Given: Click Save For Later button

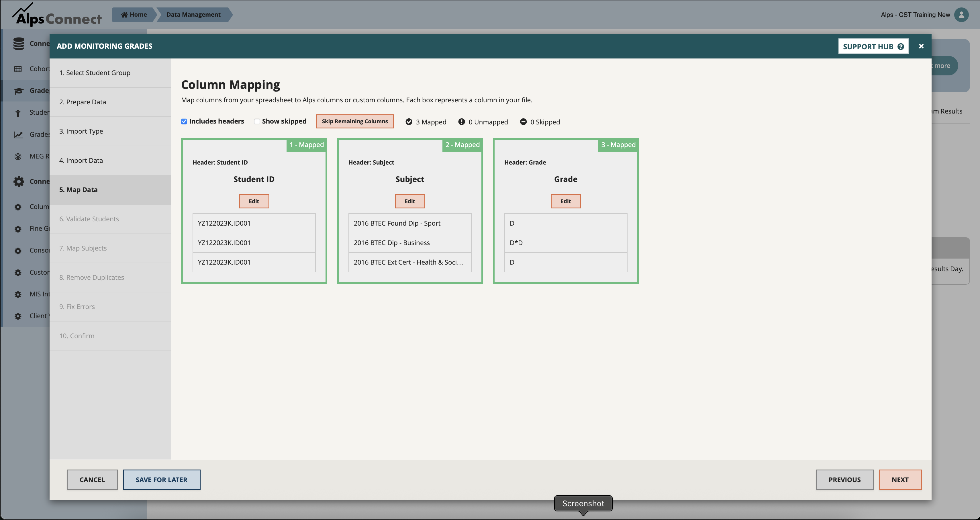Looking at the screenshot, I should pos(162,480).
